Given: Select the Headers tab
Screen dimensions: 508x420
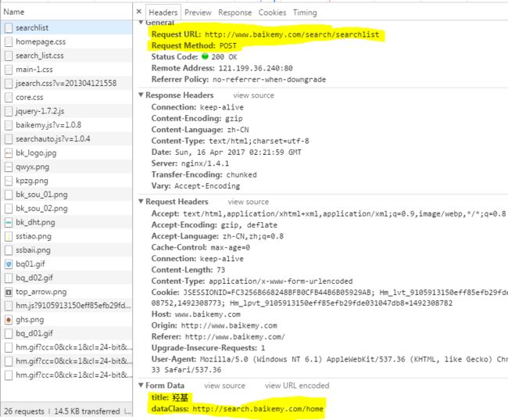Looking at the screenshot, I should (163, 13).
